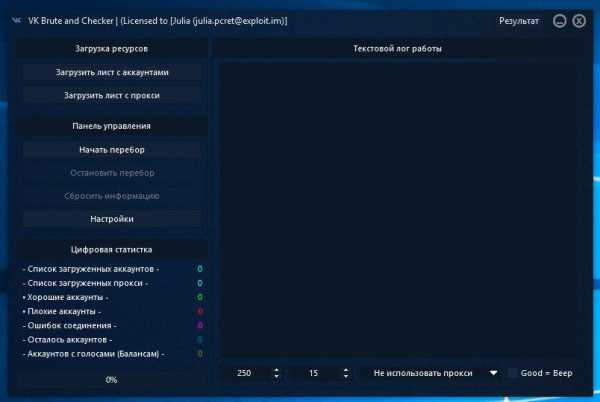The image size is (600, 402).
Task: Decrease the 15 value with down arrow
Action: [x=346, y=376]
